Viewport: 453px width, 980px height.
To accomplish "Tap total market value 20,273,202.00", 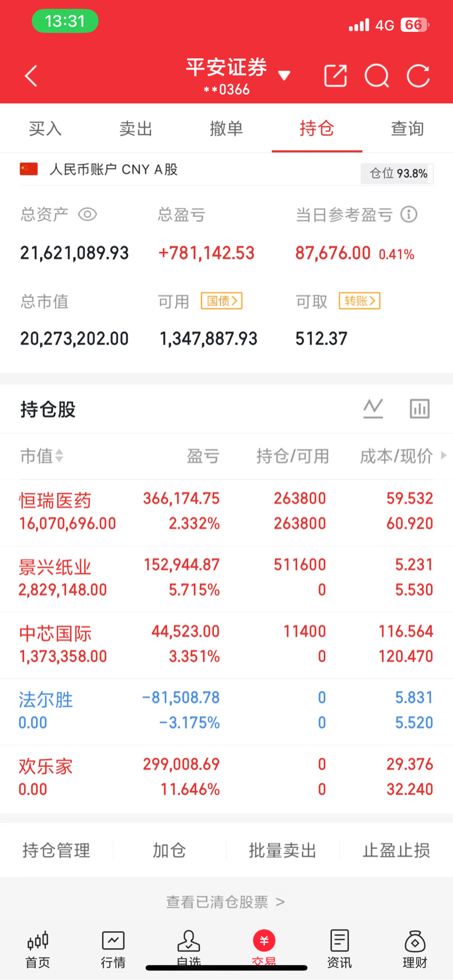I will (x=74, y=339).
